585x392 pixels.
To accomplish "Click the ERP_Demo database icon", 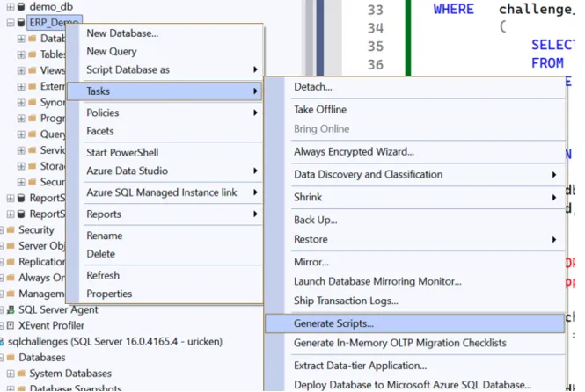I will click(21, 23).
